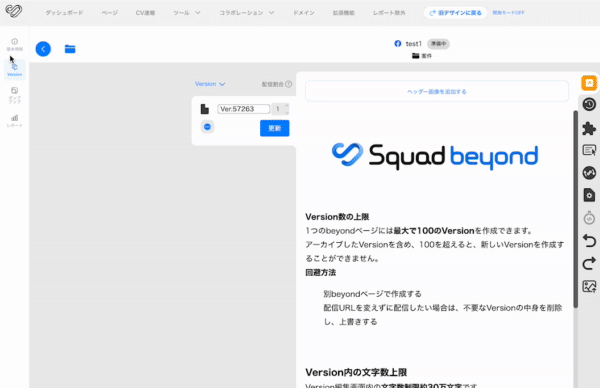The height and width of the screenshot is (388, 600).
Task: Click the blue back arrow button
Action: 43,49
